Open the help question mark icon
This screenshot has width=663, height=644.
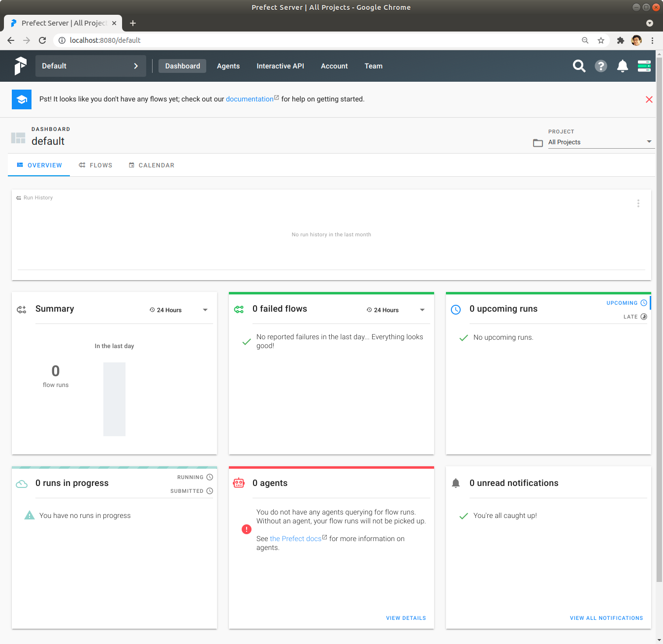pyautogui.click(x=601, y=66)
